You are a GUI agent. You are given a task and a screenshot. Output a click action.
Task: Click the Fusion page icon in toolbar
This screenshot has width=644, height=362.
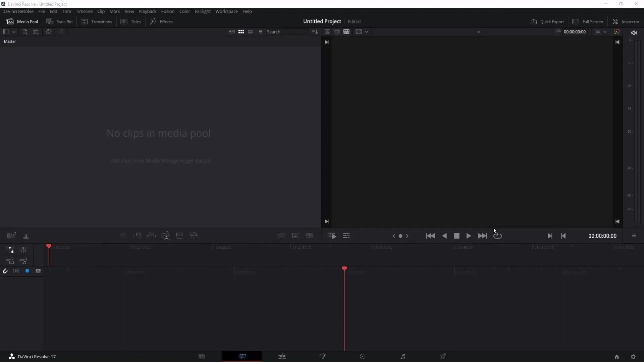[x=322, y=356]
